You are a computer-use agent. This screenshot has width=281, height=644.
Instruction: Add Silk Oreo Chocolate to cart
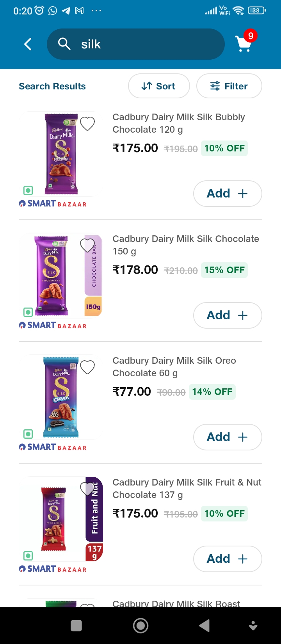pos(228,437)
